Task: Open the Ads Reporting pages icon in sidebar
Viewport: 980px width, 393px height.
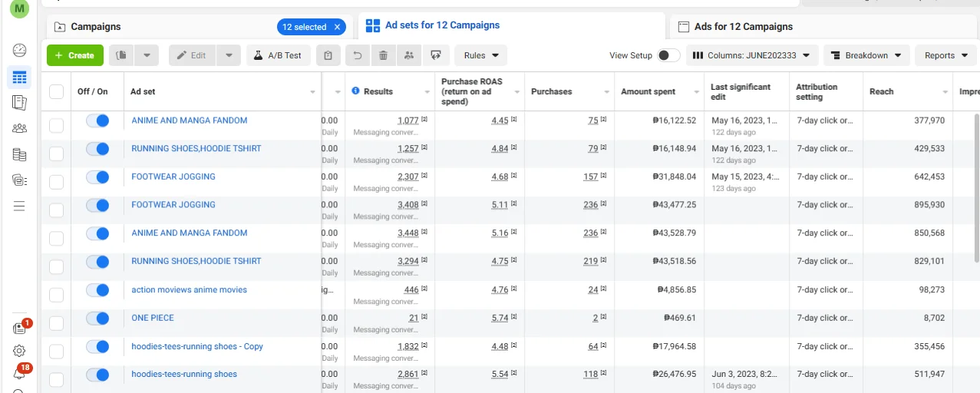Action: tap(19, 102)
